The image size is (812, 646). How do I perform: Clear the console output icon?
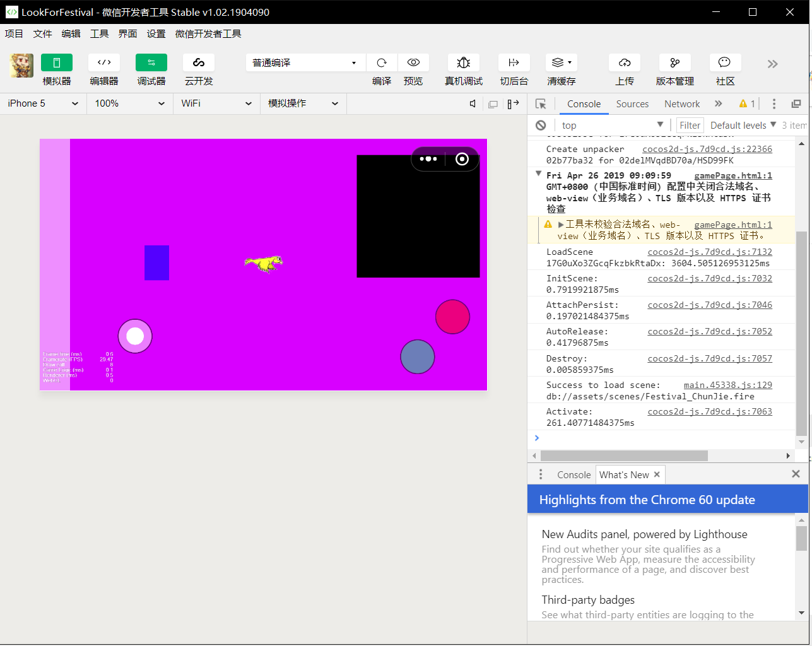tap(541, 125)
